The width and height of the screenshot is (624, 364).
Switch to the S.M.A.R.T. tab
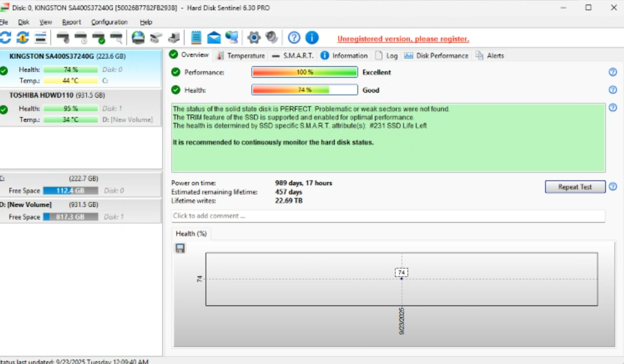pos(293,56)
